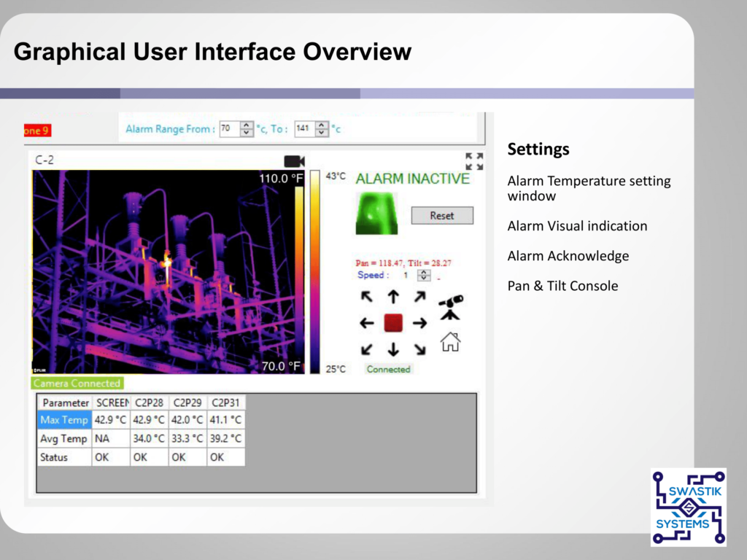This screenshot has width=747, height=560.
Task: Click the Settings heading text
Action: point(538,149)
